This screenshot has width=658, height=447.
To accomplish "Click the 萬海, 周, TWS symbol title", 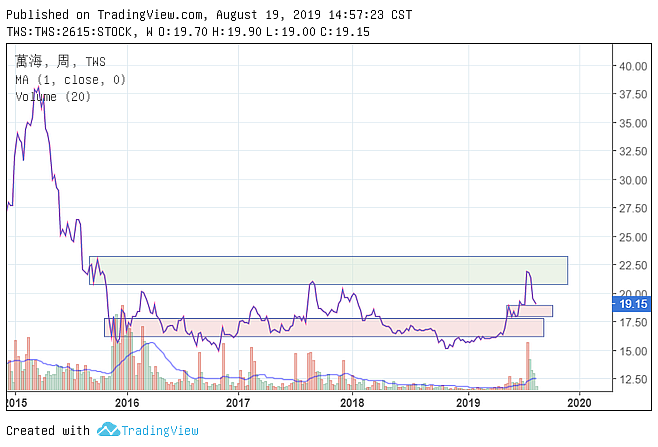I will click(60, 62).
